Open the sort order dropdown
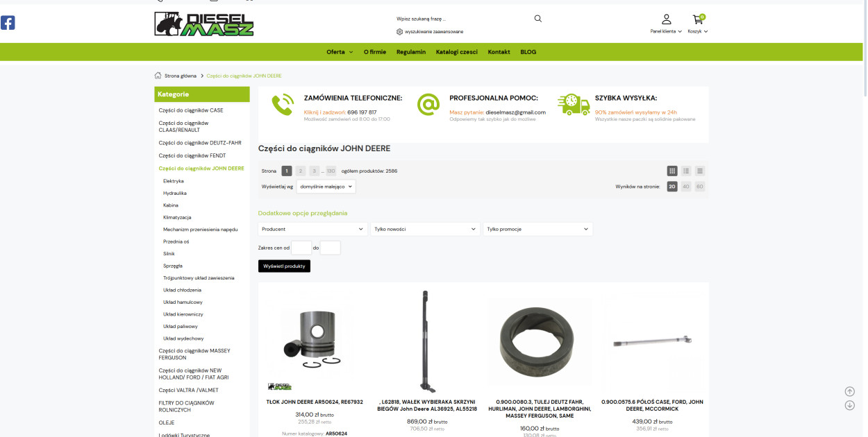 tap(326, 187)
